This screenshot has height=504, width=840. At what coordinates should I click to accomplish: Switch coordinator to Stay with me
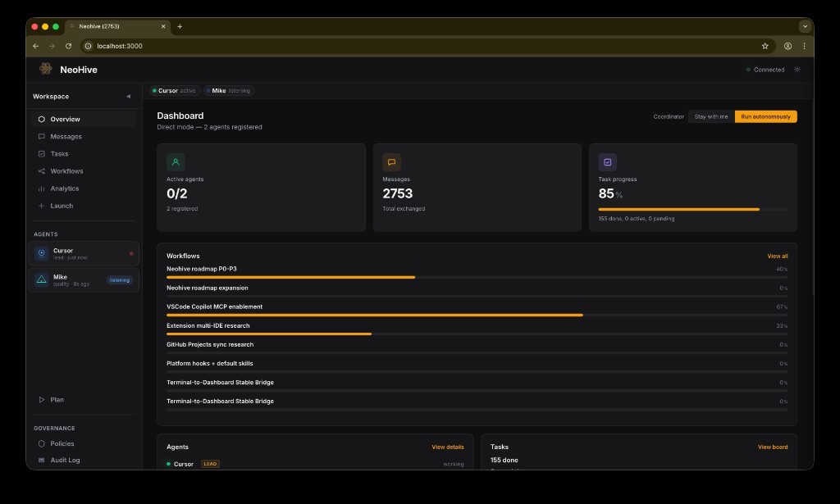(711, 116)
